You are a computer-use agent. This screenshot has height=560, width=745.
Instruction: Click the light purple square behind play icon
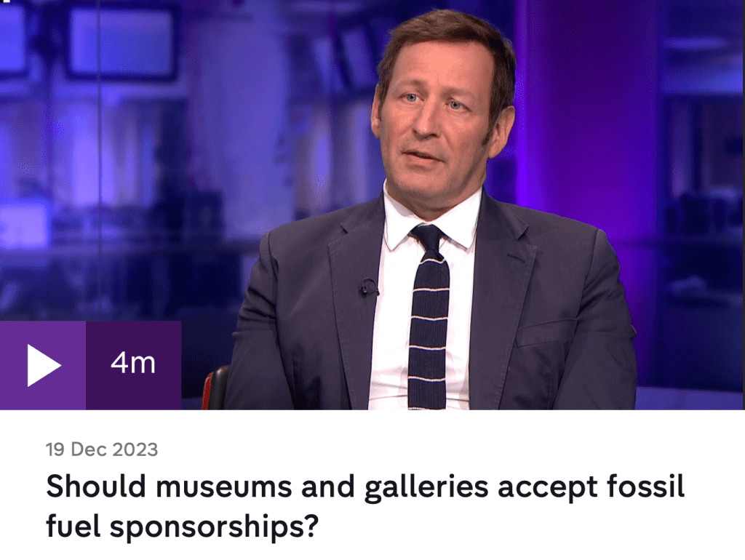click(x=43, y=365)
